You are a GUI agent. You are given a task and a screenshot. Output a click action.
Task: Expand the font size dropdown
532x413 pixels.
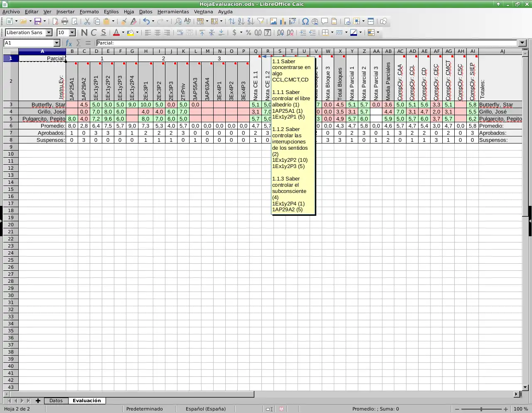pos(72,32)
